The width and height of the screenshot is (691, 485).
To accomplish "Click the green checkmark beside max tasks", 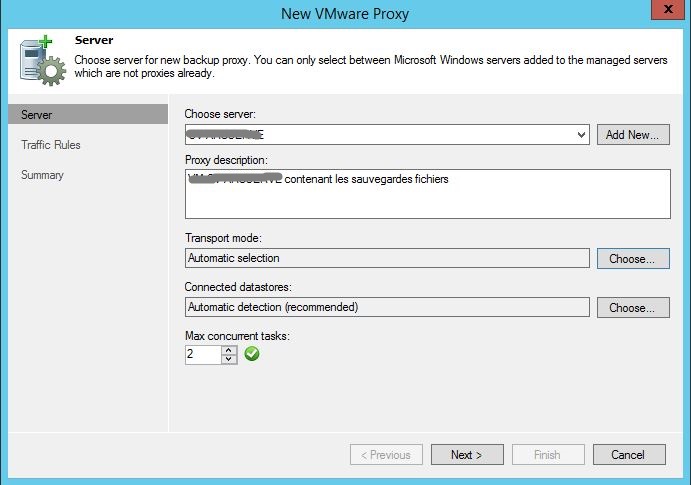I will [252, 354].
